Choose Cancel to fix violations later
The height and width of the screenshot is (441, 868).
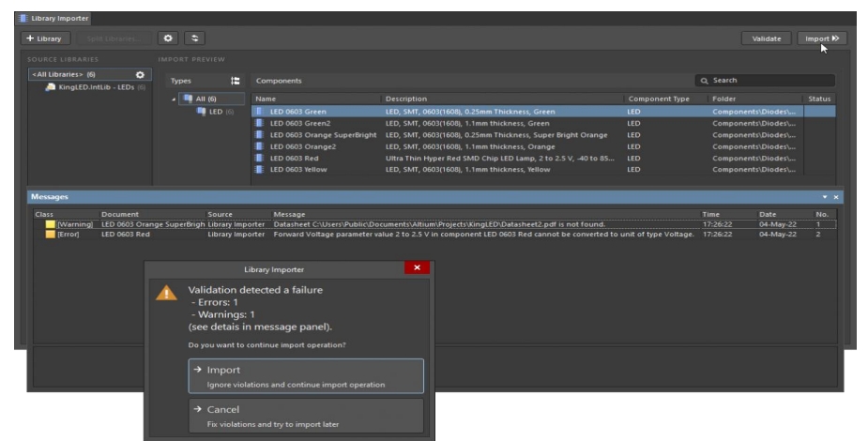306,416
